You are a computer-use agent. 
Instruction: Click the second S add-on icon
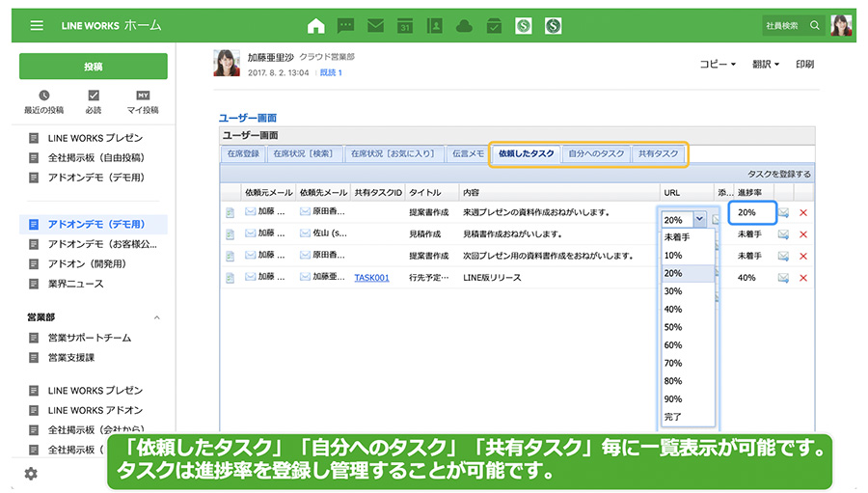point(553,25)
